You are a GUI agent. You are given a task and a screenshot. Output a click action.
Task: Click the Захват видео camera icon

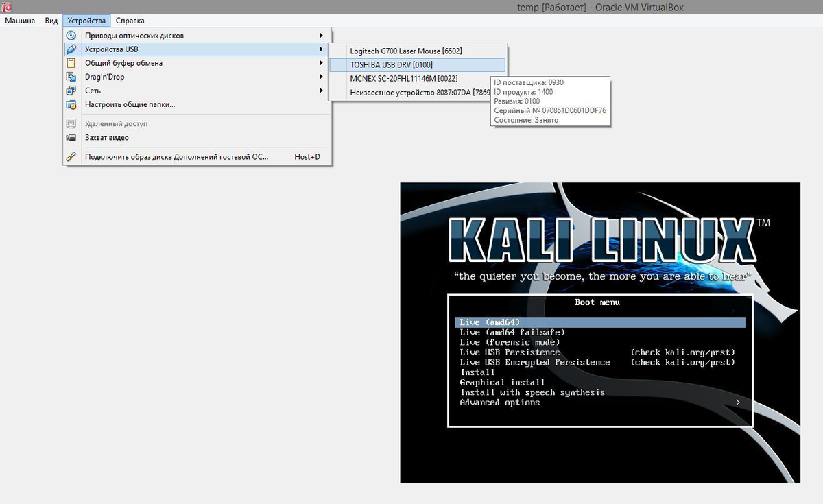pyautogui.click(x=71, y=137)
